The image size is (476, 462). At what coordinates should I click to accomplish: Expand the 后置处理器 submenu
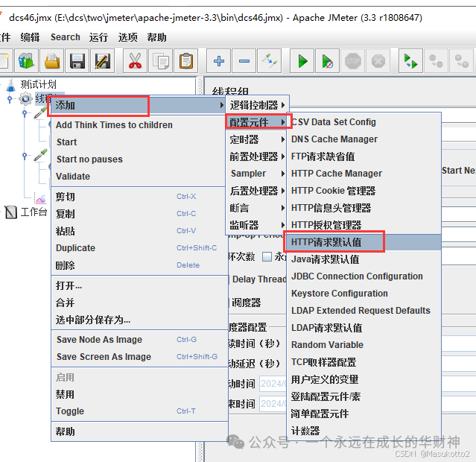257,191
